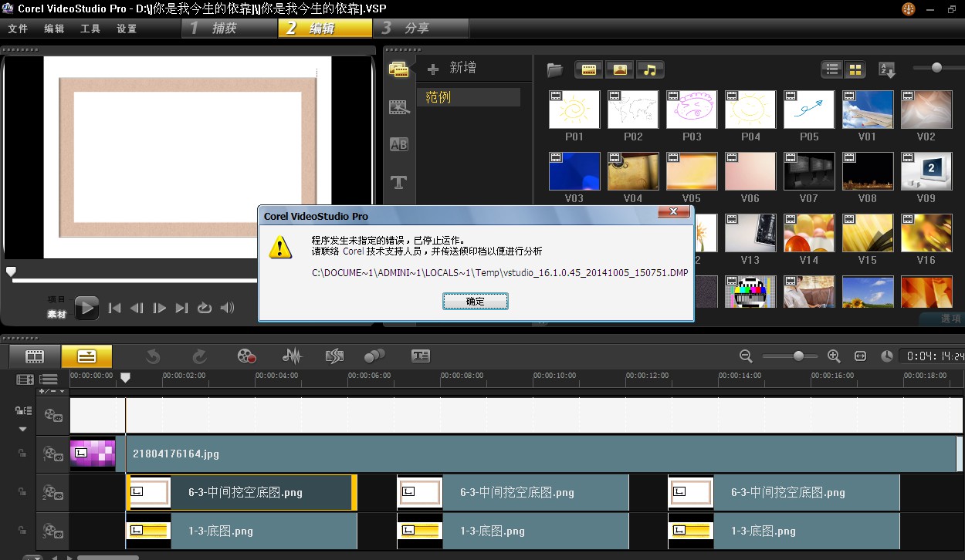Click the import media folder icon
Image resolution: width=965 pixels, height=560 pixels.
[x=555, y=70]
